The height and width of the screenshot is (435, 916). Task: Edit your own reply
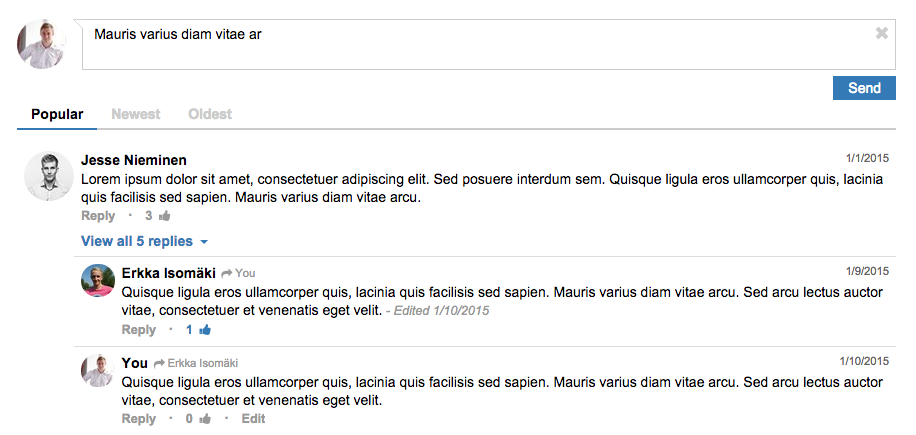tap(254, 419)
